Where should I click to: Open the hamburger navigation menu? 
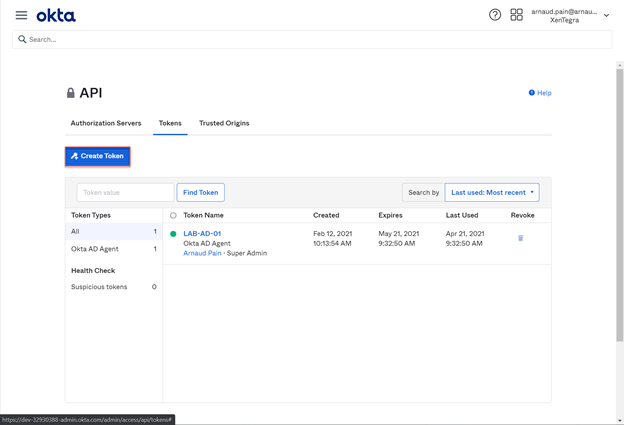[x=21, y=15]
